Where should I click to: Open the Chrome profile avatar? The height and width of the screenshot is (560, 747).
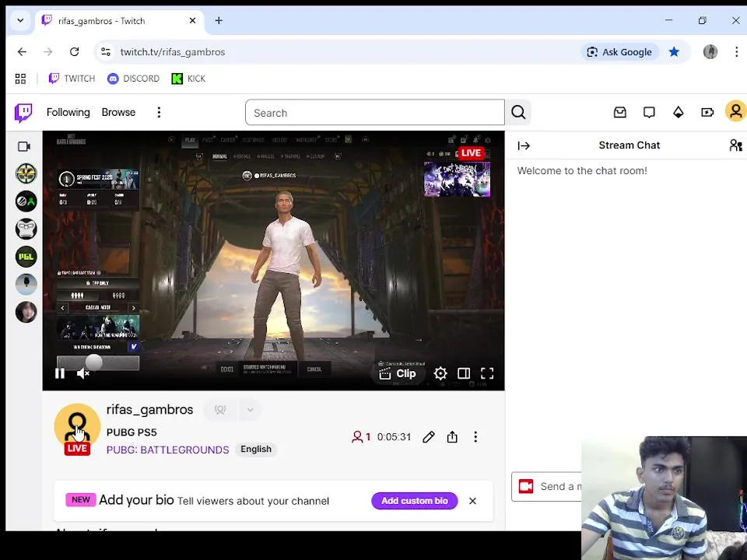point(710,52)
